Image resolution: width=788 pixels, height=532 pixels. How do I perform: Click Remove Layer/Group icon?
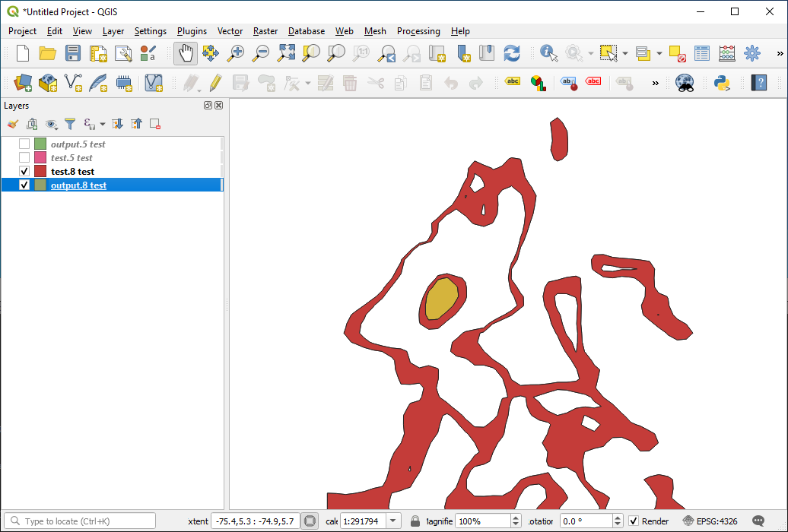[155, 124]
